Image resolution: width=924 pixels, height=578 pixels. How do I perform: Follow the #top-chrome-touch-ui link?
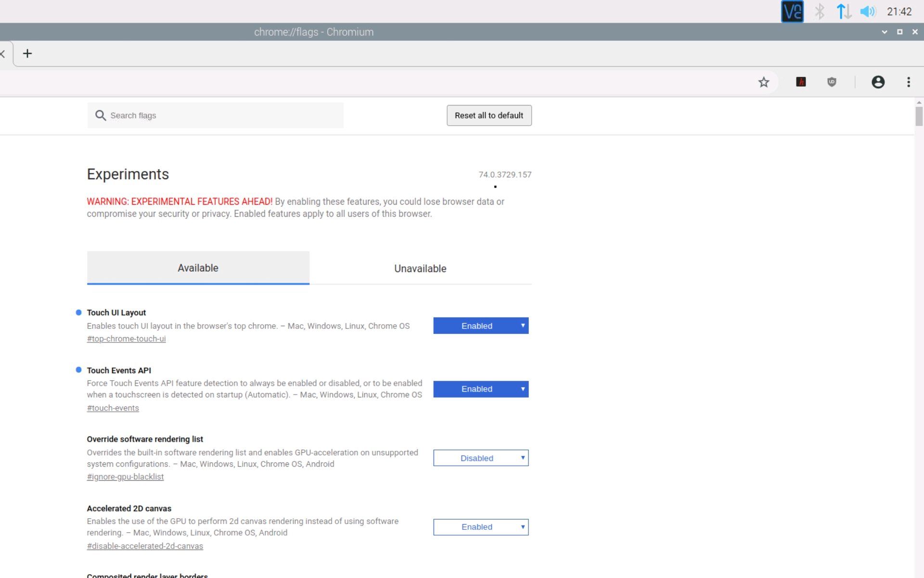click(x=126, y=339)
